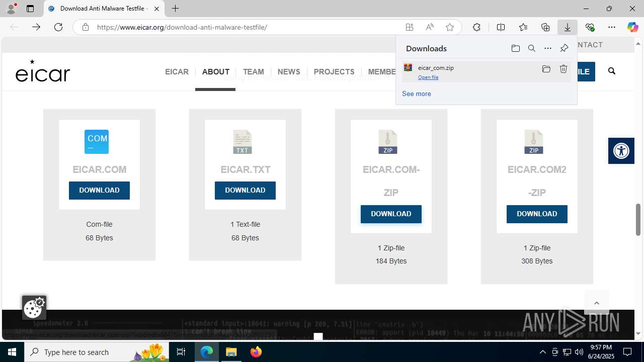Viewport: 644px width, 362px height.
Task: Open Task View on the taskbar
Action: 181,352
